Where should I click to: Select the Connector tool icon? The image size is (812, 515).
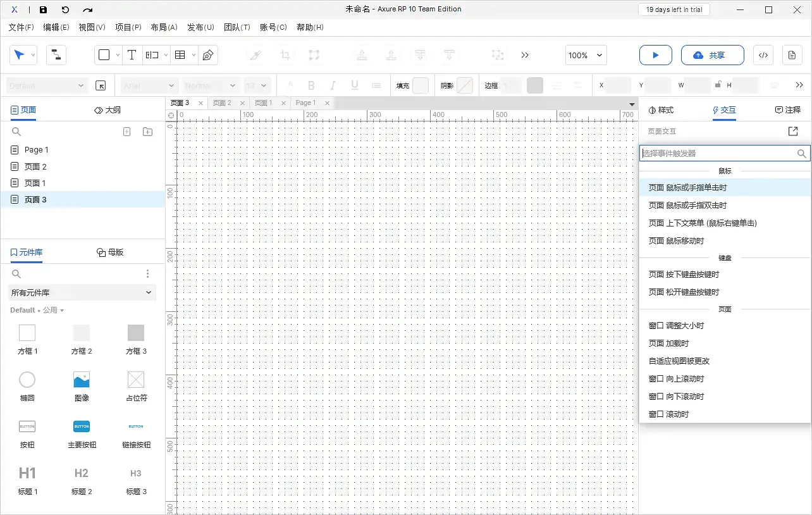pos(56,55)
